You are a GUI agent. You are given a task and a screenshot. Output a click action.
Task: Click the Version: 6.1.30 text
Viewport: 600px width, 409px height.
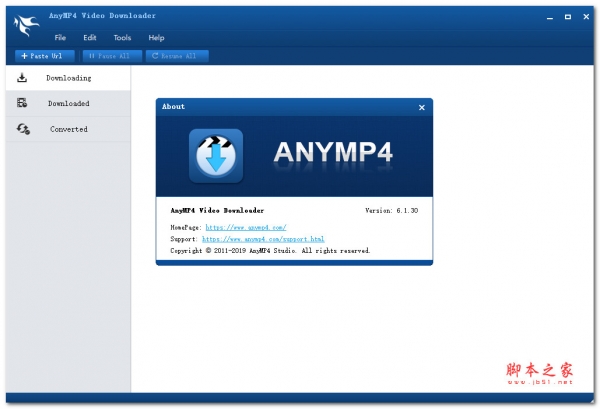pos(391,210)
